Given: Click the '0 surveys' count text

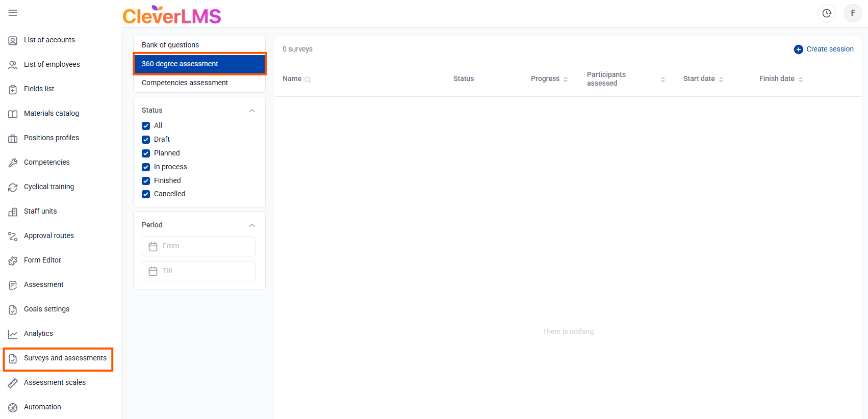Looking at the screenshot, I should (297, 49).
